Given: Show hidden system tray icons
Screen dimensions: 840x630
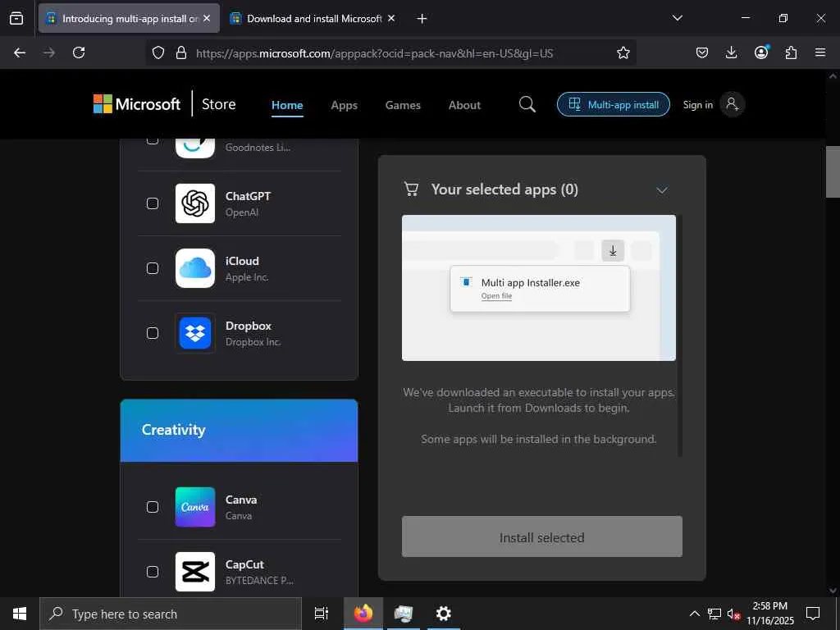Looking at the screenshot, I should coord(694,614).
